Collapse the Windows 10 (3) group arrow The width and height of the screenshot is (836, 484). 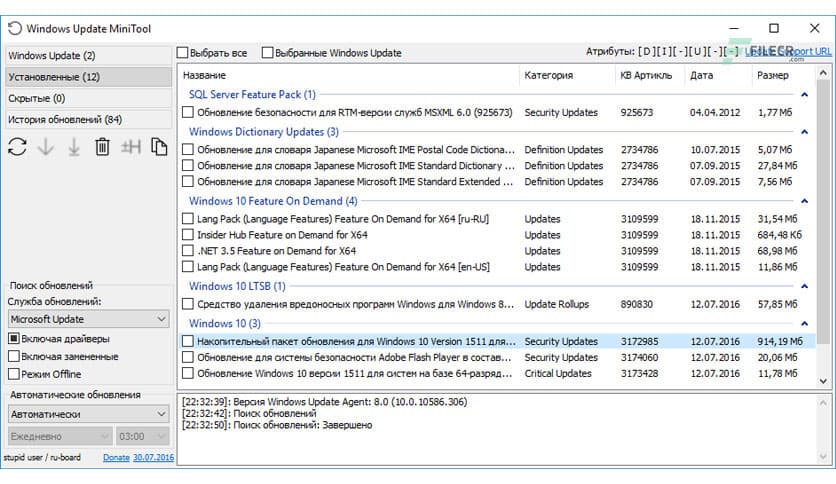tap(805, 324)
